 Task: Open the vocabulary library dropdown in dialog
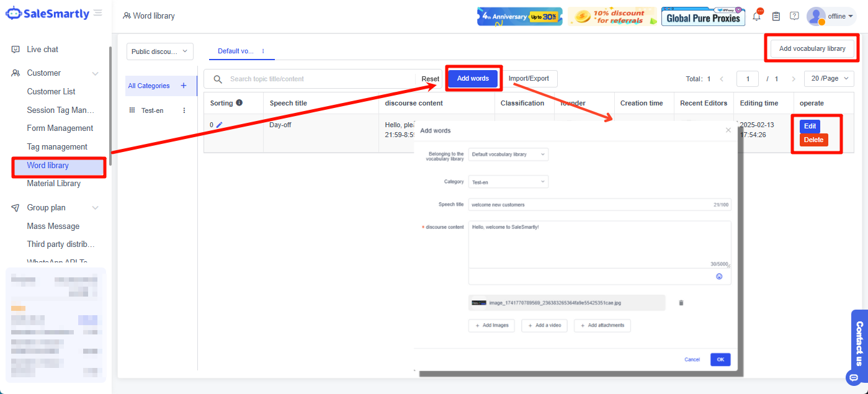tap(508, 154)
